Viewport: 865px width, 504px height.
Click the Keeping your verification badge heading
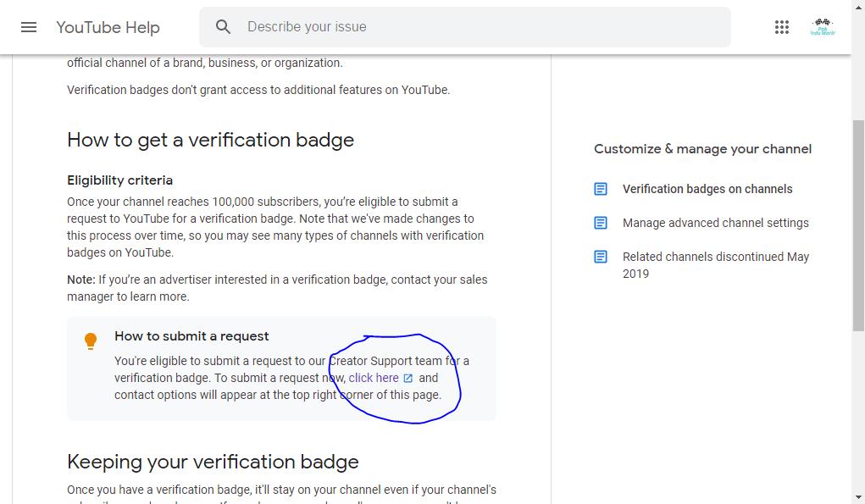point(213,462)
